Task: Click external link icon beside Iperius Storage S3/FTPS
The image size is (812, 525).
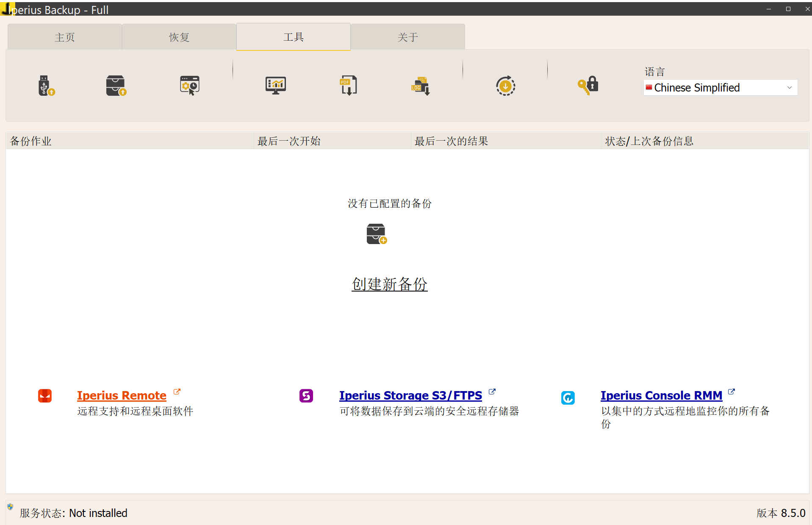Action: pos(492,392)
